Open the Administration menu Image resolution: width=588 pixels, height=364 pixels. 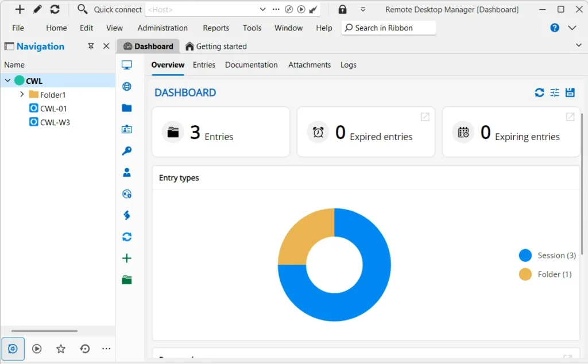pos(163,28)
